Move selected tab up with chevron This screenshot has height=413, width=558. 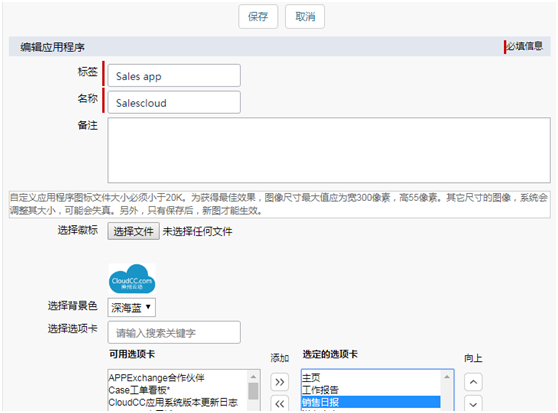pyautogui.click(x=473, y=382)
